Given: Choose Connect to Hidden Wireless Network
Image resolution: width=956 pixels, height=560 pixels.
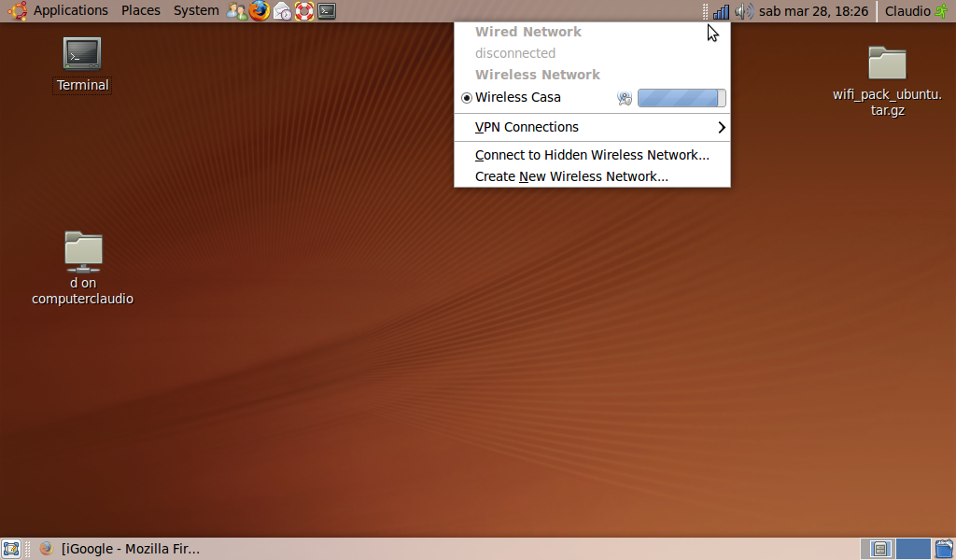Looking at the screenshot, I should [x=592, y=155].
